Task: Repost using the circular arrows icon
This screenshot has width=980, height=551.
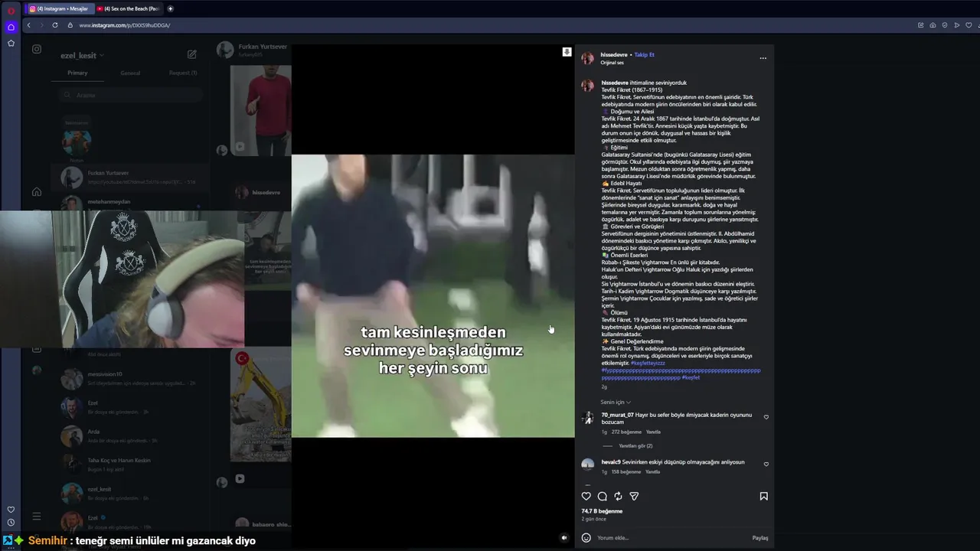Action: point(618,497)
